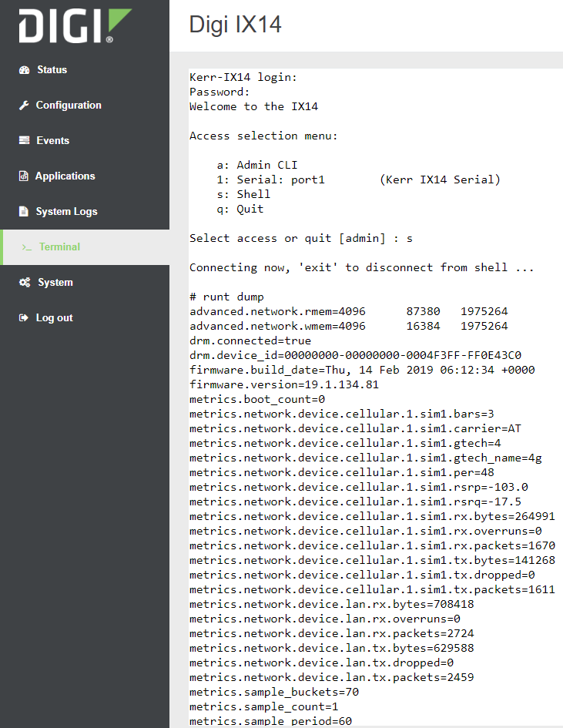Image resolution: width=563 pixels, height=728 pixels.
Task: Click the Digi IX14 page heading
Action: [x=236, y=25]
